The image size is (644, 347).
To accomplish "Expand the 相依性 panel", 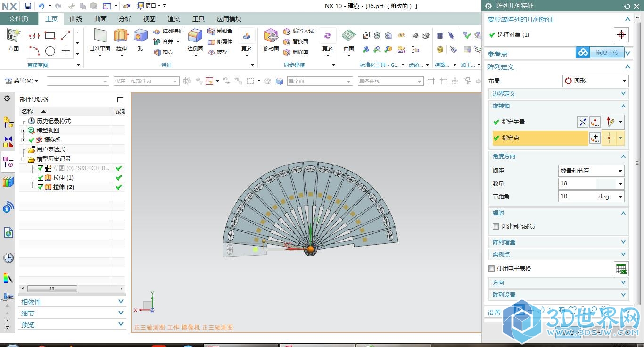I will [72, 302].
